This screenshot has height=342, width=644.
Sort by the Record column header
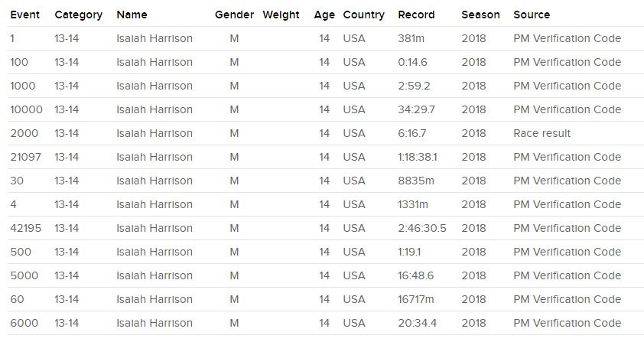point(416,15)
